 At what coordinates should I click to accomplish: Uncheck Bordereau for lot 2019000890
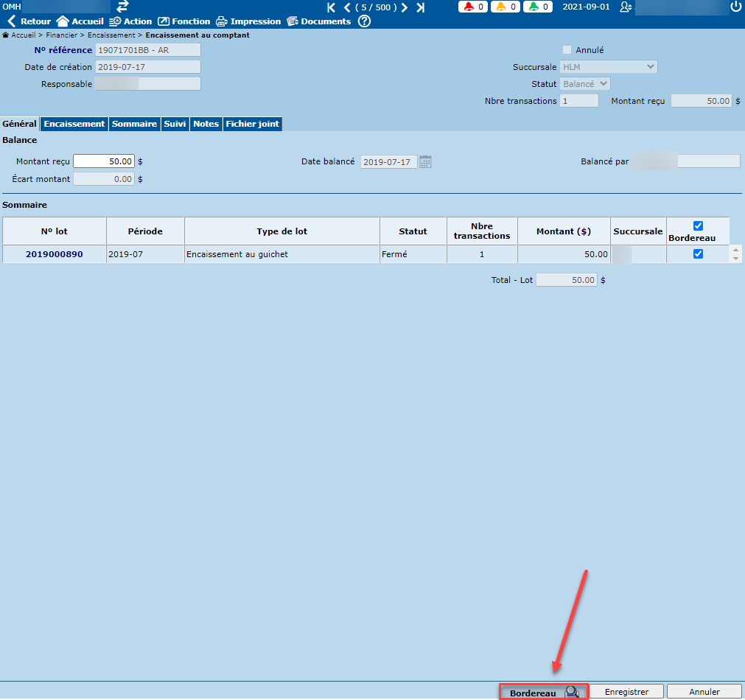698,254
